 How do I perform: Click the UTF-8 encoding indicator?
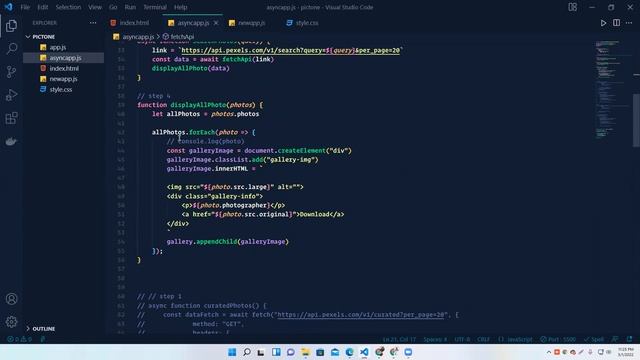(x=462, y=339)
